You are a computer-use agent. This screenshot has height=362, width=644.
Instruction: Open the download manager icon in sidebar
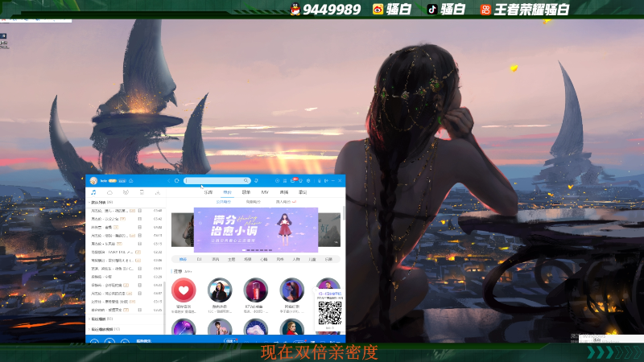tap(158, 192)
